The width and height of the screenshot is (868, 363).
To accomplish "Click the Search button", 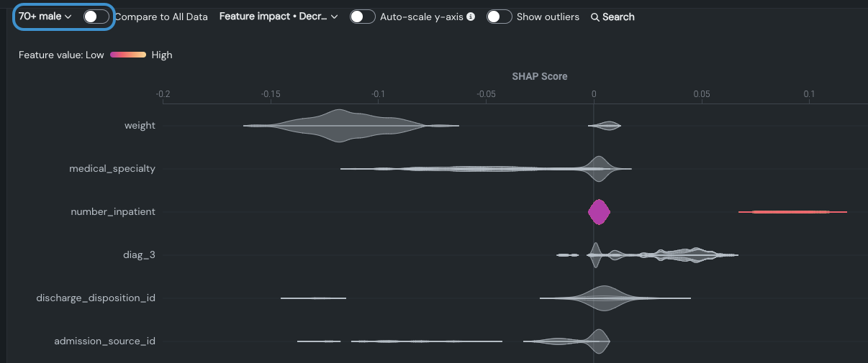I will point(612,17).
